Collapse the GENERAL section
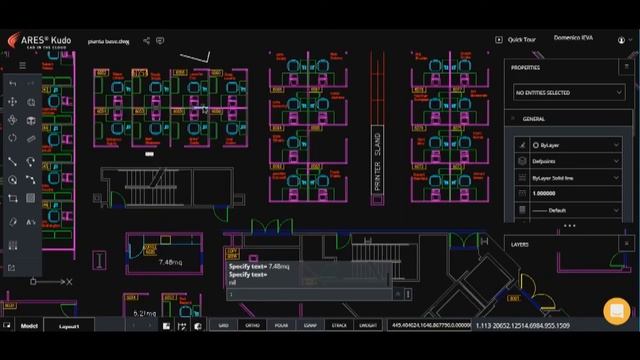Screen dimensions: 640x360 point(513,119)
